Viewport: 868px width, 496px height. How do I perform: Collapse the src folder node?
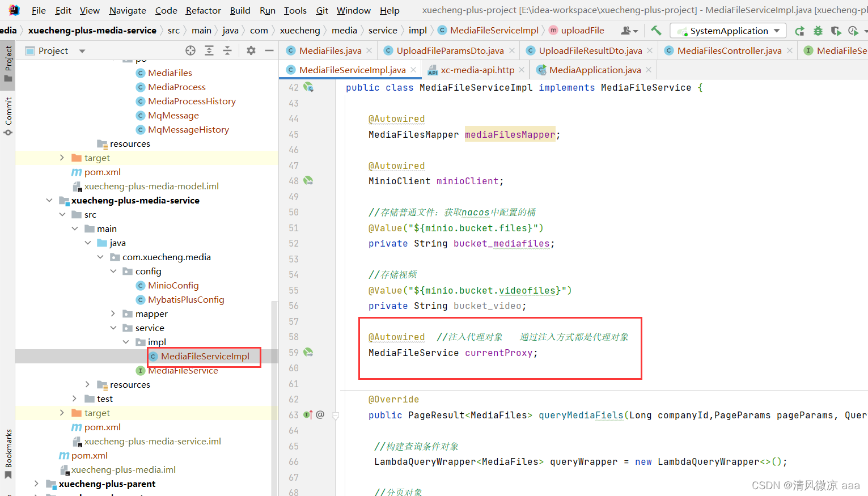[x=62, y=214]
